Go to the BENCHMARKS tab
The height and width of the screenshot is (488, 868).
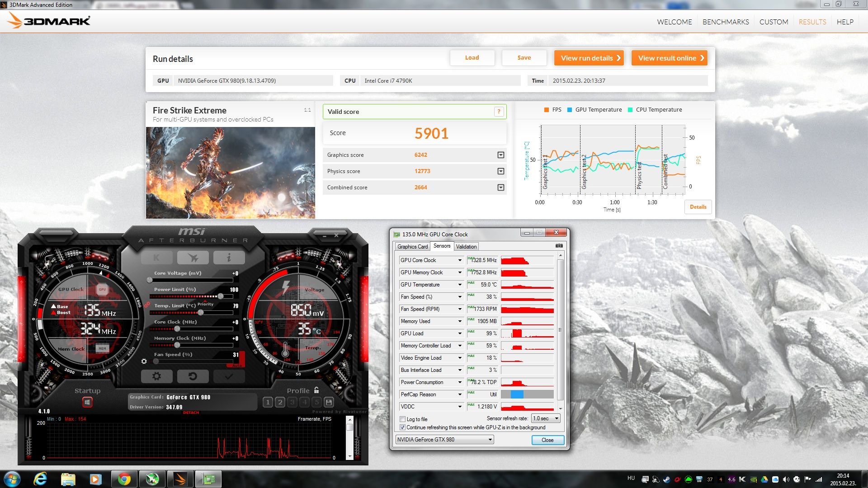(726, 22)
